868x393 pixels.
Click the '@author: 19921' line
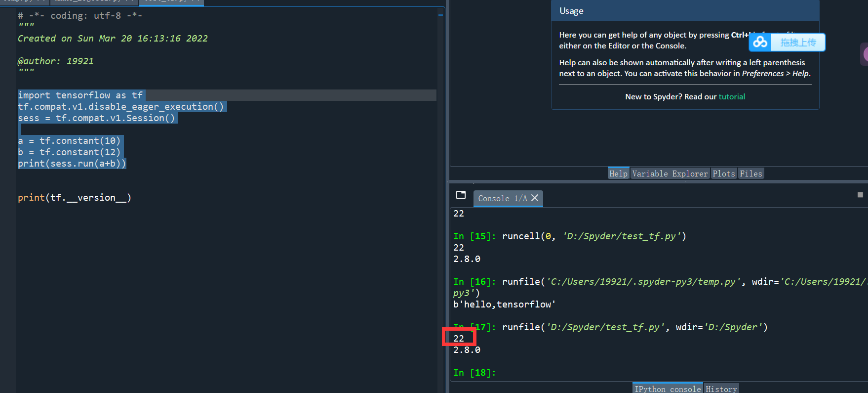(56, 61)
